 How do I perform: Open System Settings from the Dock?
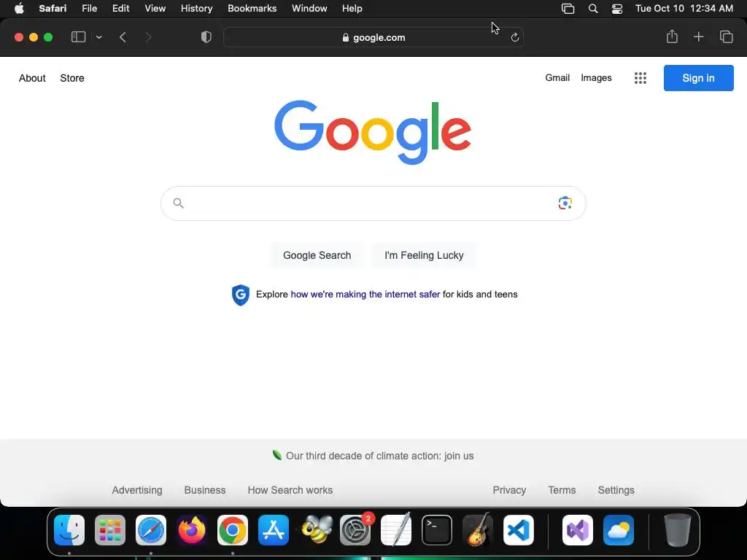[x=355, y=530]
